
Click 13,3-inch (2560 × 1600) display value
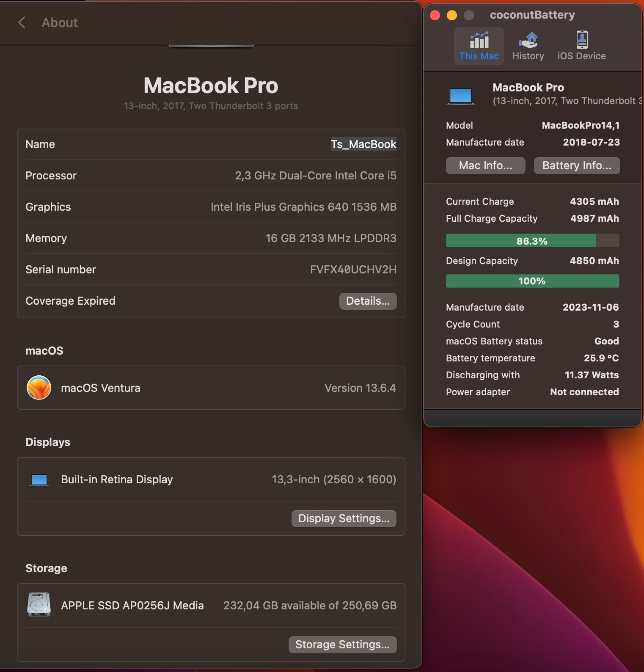coord(334,479)
